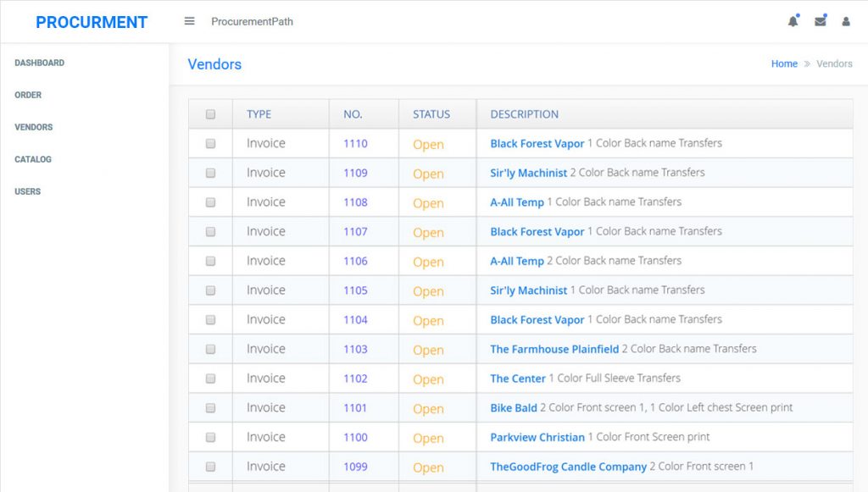Go to Home via the breadcrumb
This screenshot has height=492, width=868.
(x=784, y=64)
